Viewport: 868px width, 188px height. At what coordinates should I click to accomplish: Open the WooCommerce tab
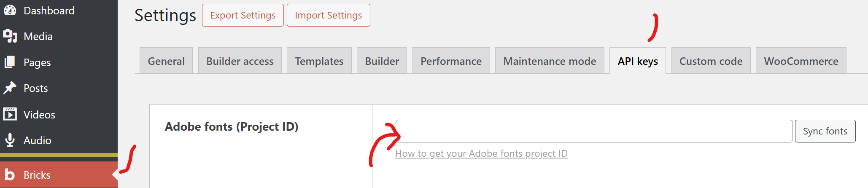pos(801,61)
